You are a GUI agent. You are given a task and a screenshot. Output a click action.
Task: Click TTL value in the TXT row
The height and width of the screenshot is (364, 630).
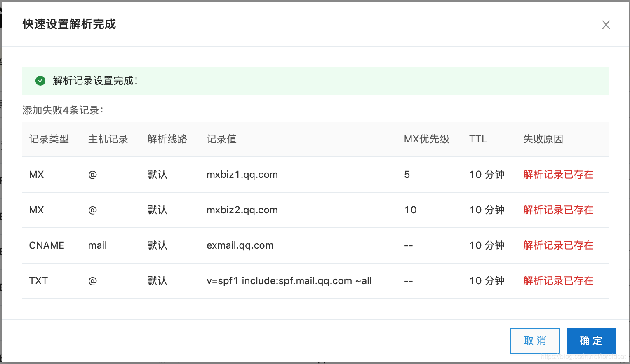pos(487,281)
